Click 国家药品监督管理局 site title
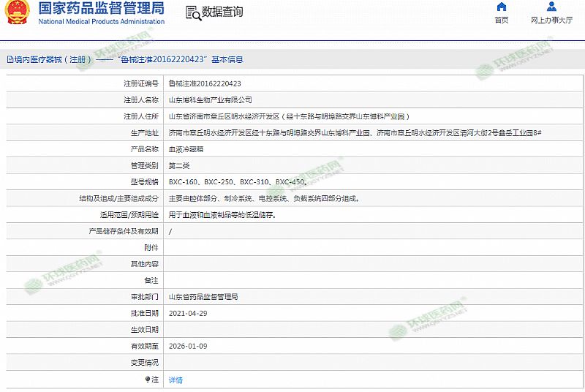 (x=102, y=9)
